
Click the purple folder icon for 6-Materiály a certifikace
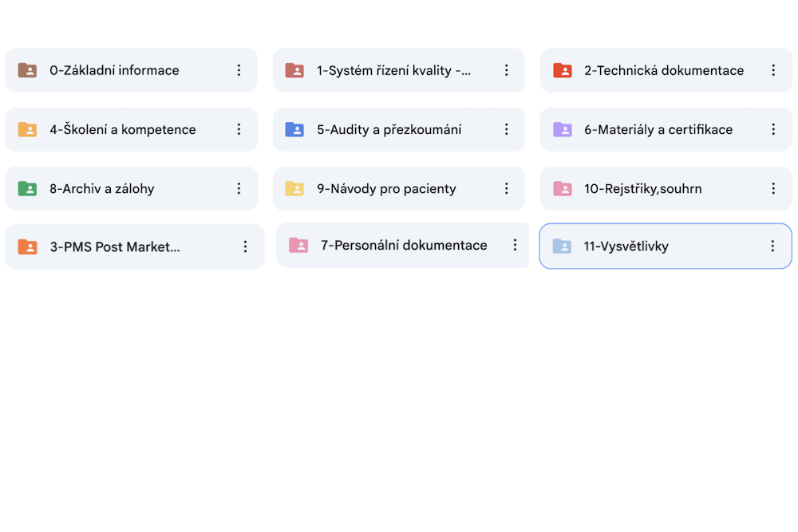tap(563, 129)
